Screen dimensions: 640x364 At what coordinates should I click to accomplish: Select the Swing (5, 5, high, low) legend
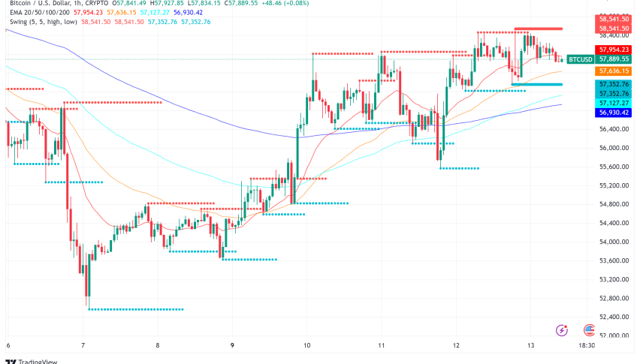(44, 22)
